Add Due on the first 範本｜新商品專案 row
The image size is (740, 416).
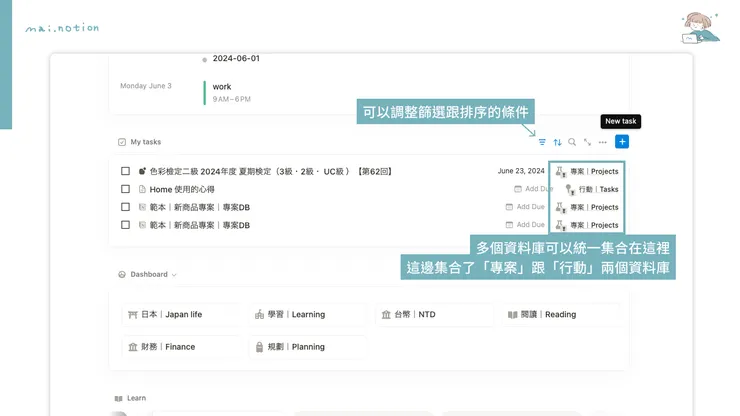tap(525, 207)
